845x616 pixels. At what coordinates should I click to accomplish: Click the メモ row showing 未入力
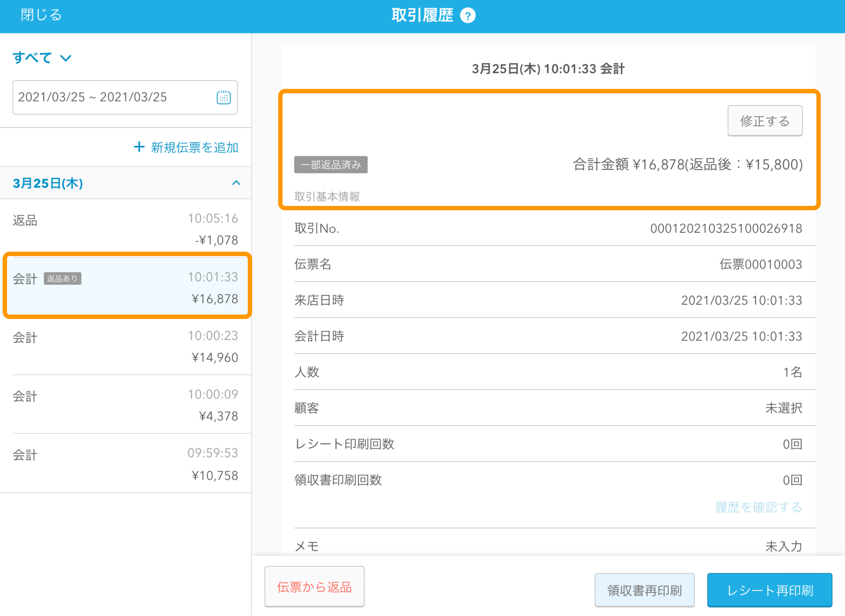click(548, 546)
